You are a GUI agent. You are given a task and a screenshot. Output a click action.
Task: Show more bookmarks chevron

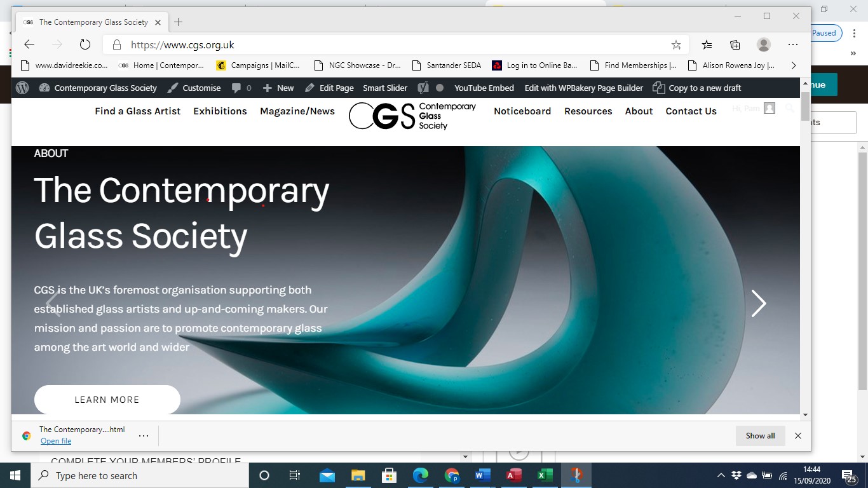(x=793, y=65)
